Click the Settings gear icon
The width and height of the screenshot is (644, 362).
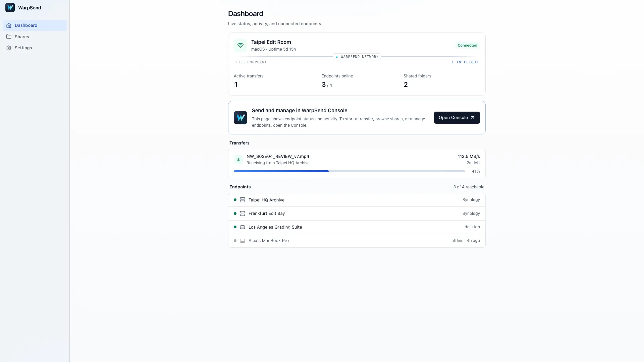pyautogui.click(x=9, y=48)
